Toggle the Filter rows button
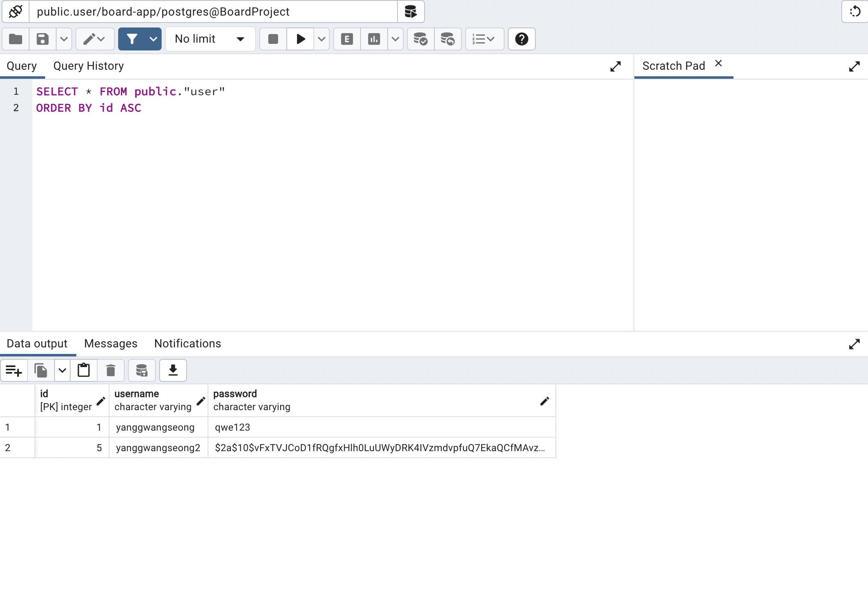 coord(132,39)
